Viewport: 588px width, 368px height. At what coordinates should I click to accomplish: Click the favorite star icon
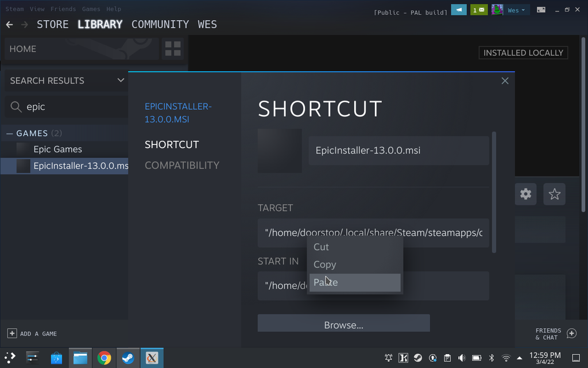click(554, 194)
